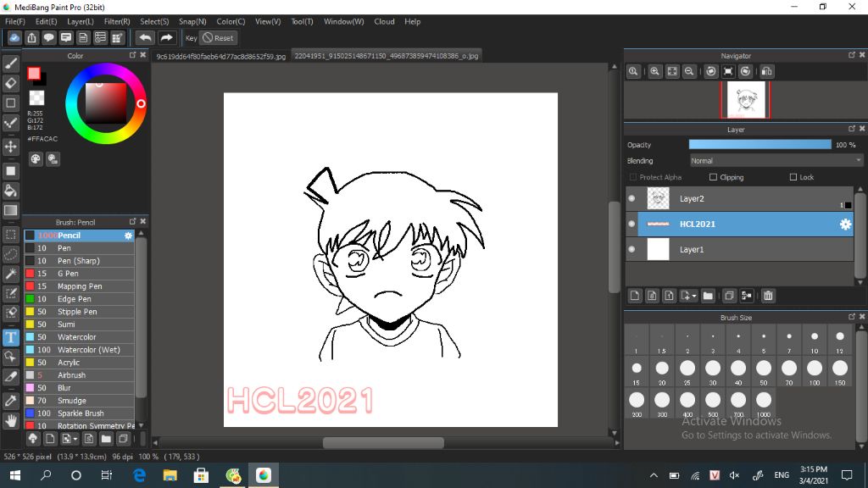Select the Select Eraser tool
The height and width of the screenshot is (488, 868).
pos(10,313)
